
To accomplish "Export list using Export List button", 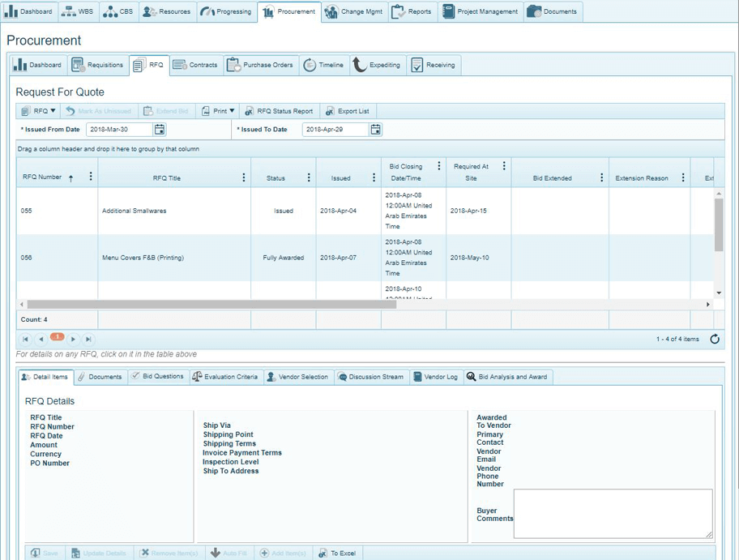I will (348, 111).
